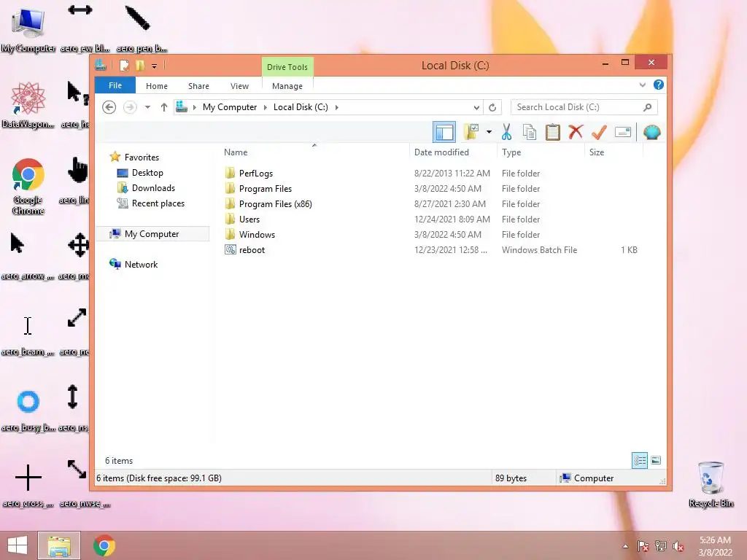
Task: Open recent locations dropdown arrow
Action: coord(147,107)
